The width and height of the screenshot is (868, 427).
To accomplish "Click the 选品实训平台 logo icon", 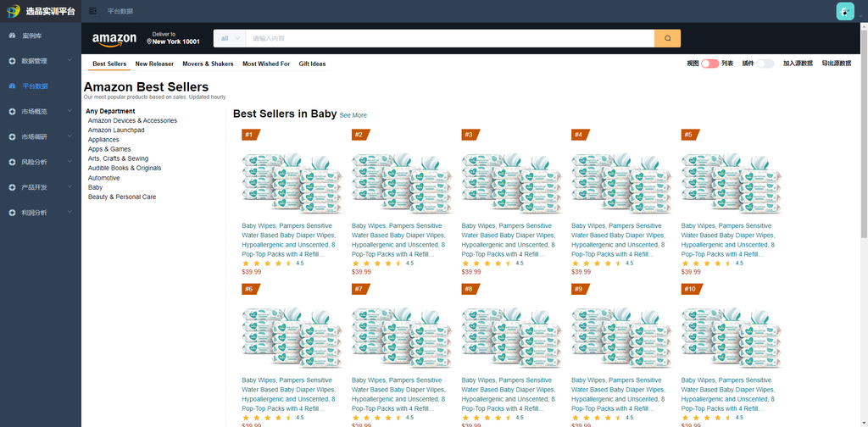I will click(x=14, y=11).
